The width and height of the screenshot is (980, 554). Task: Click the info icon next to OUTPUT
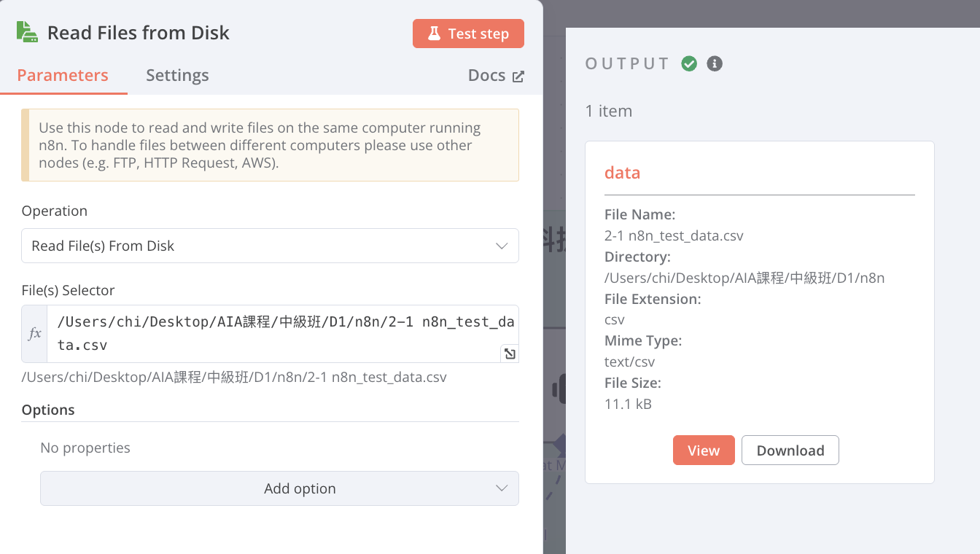(x=715, y=63)
